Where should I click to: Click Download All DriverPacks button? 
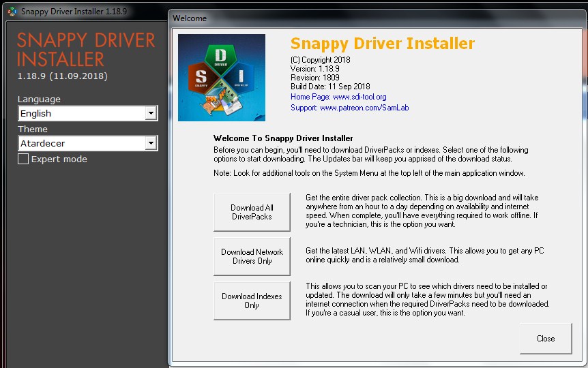252,212
